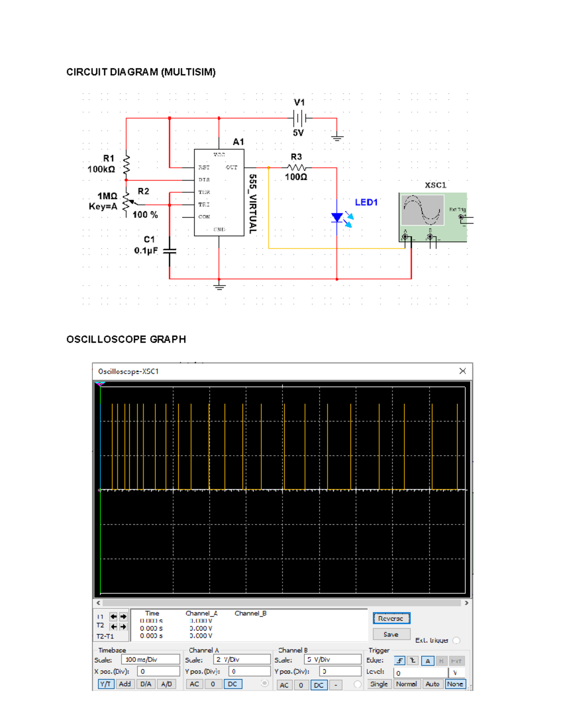Switch to B/A display mode
The width and height of the screenshot is (563, 728).
point(146,684)
